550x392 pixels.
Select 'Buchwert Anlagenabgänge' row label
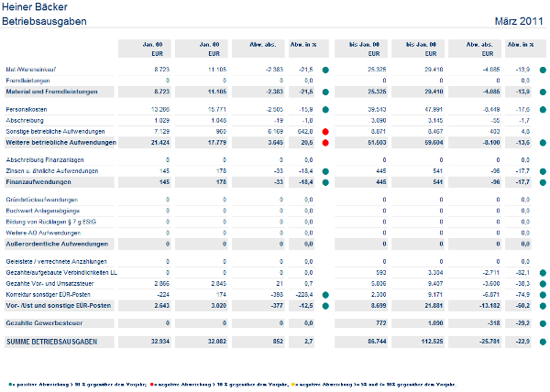43,211
